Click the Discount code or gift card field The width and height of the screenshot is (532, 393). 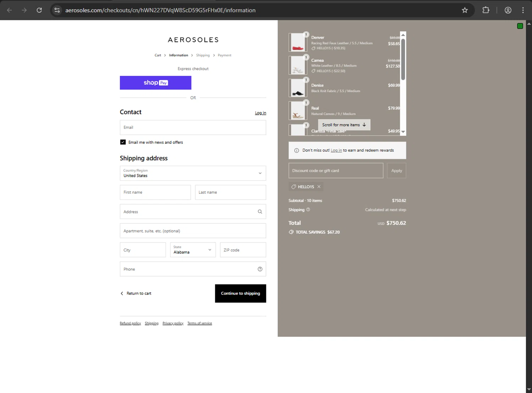pyautogui.click(x=336, y=171)
